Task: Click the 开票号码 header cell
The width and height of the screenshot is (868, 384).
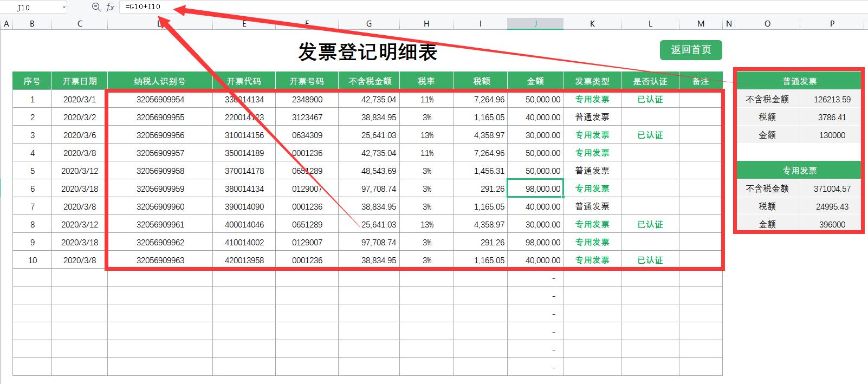Action: (307, 81)
